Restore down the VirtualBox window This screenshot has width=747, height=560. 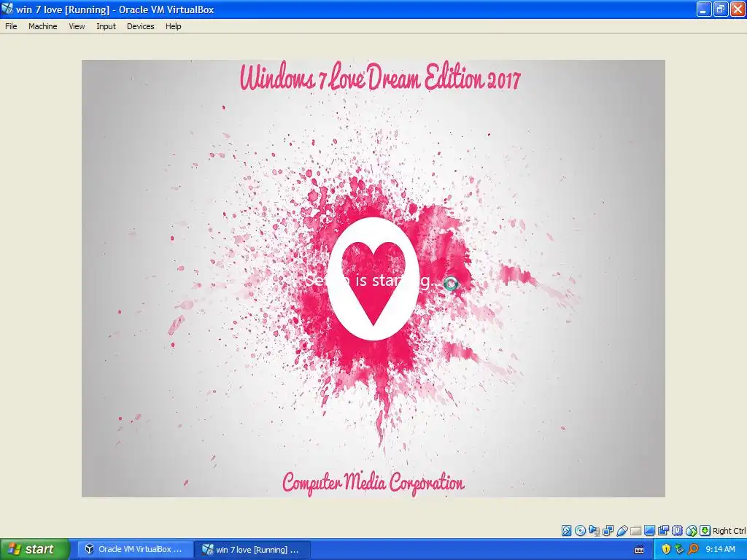click(x=720, y=9)
